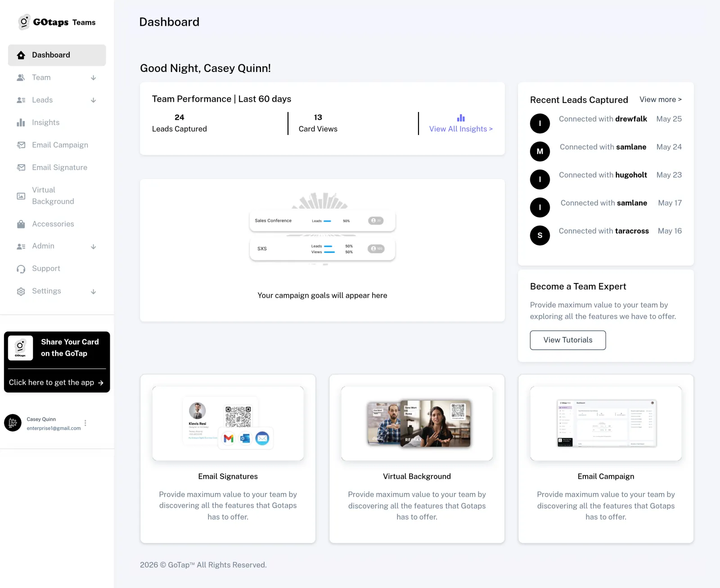720x588 pixels.
Task: Click the drewfalk lead avatar
Action: tap(540, 123)
